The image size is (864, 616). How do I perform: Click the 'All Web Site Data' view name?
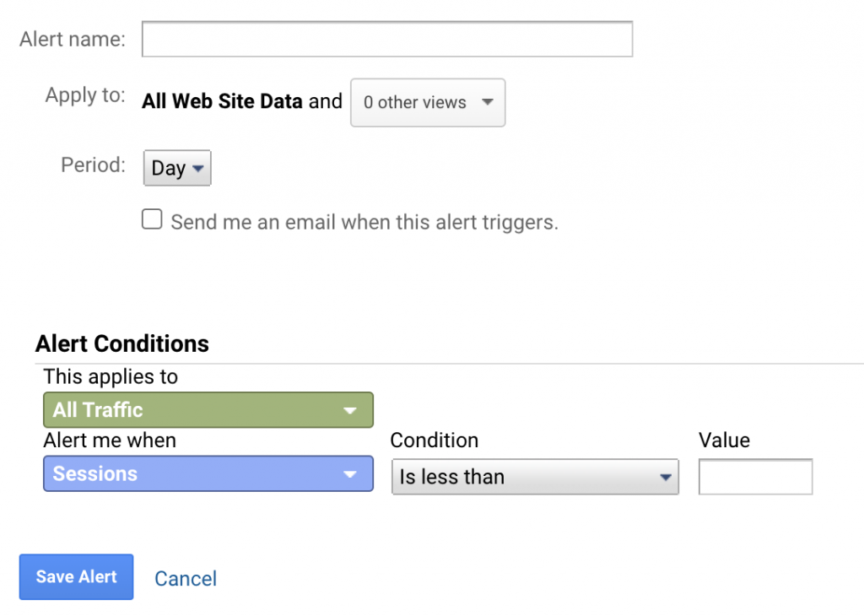point(222,101)
